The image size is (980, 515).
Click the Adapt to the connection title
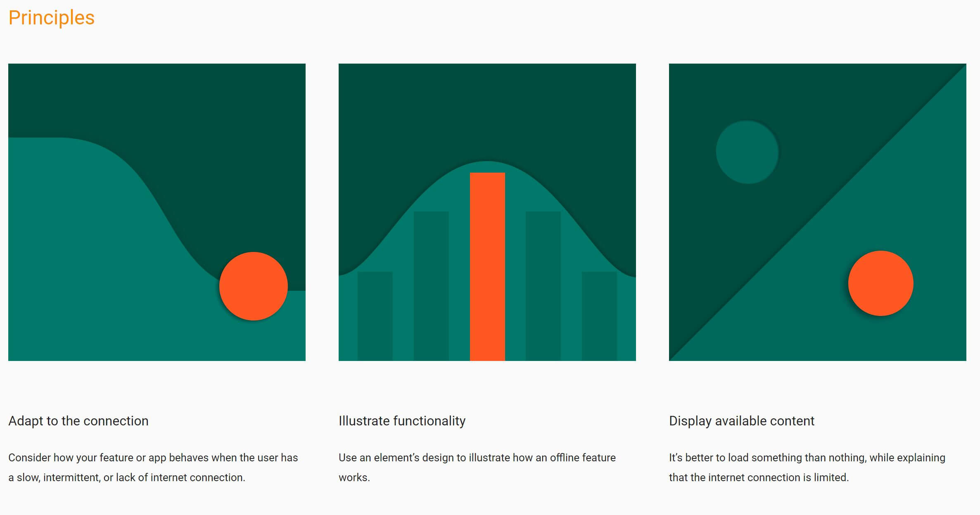tap(78, 421)
